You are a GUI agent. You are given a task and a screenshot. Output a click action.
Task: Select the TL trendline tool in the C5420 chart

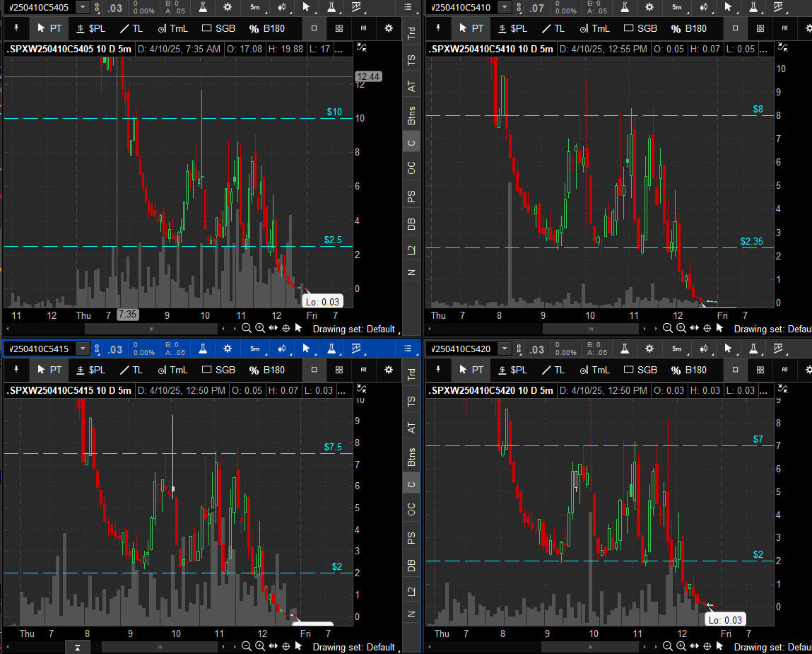click(553, 370)
